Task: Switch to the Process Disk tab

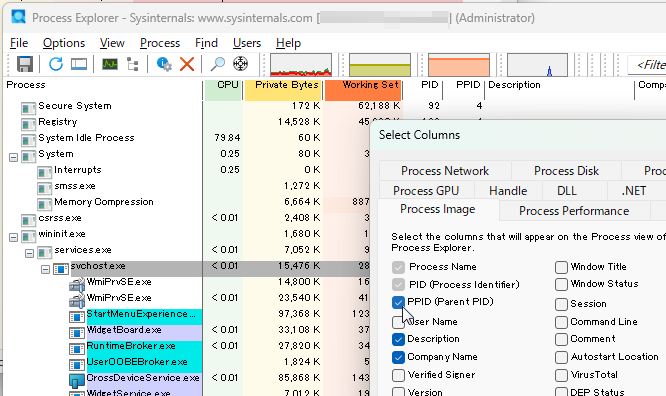Action: 566,171
